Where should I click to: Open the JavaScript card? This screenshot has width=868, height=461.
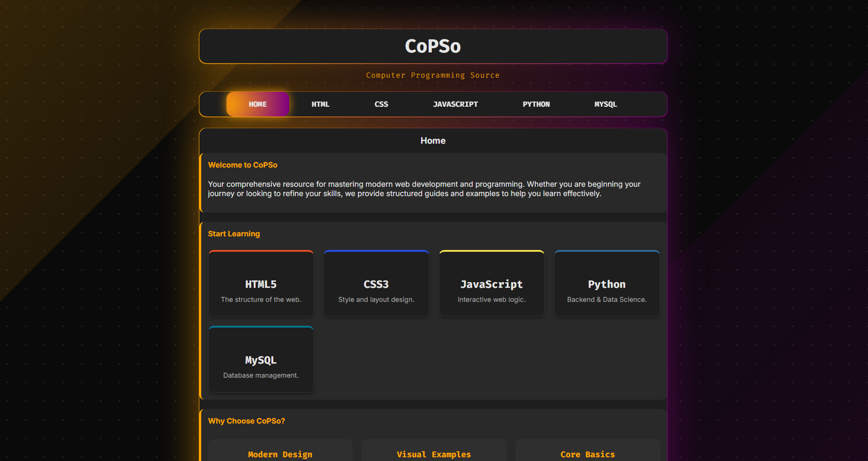click(491, 283)
